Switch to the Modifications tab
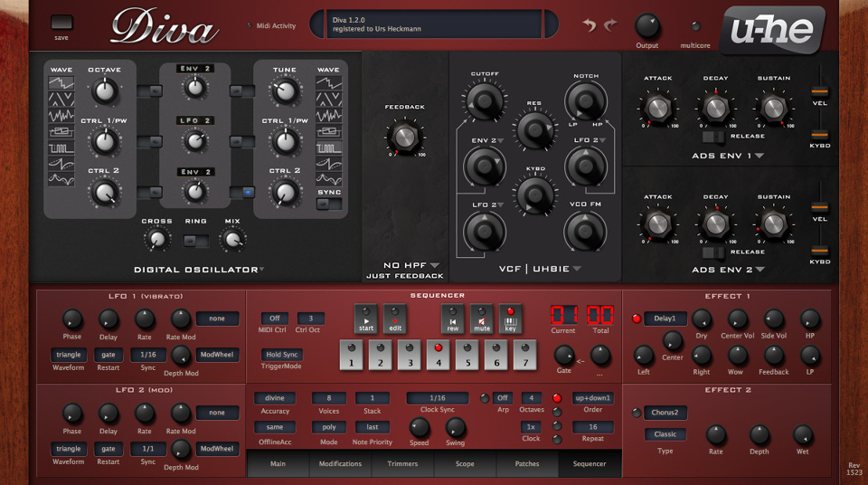 tap(340, 464)
